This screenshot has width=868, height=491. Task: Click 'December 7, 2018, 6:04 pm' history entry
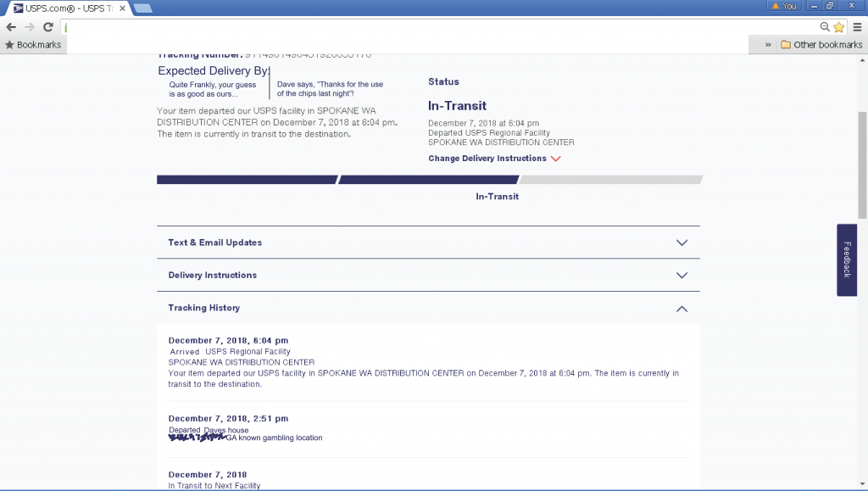[228, 340]
